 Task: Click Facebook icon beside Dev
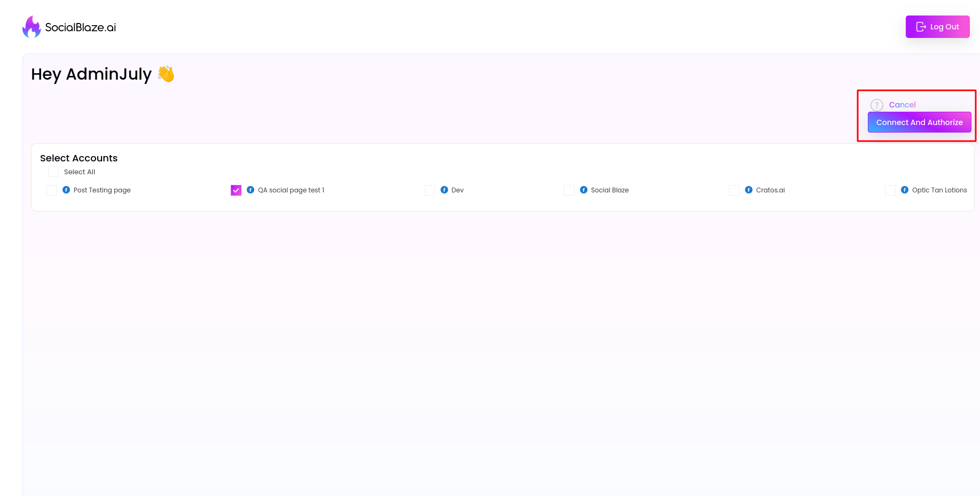click(444, 190)
